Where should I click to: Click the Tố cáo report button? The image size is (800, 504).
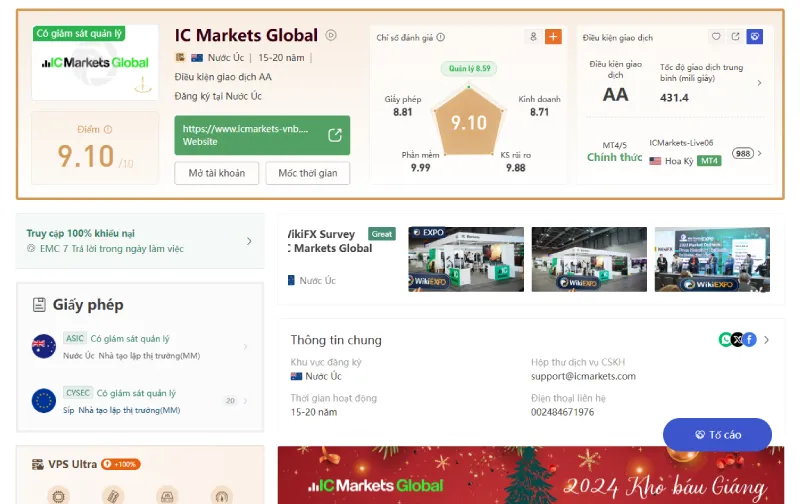[717, 435]
